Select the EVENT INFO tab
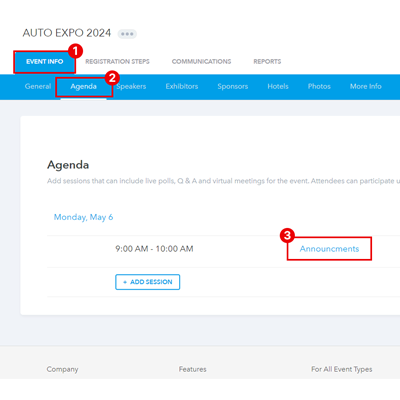 tap(45, 62)
